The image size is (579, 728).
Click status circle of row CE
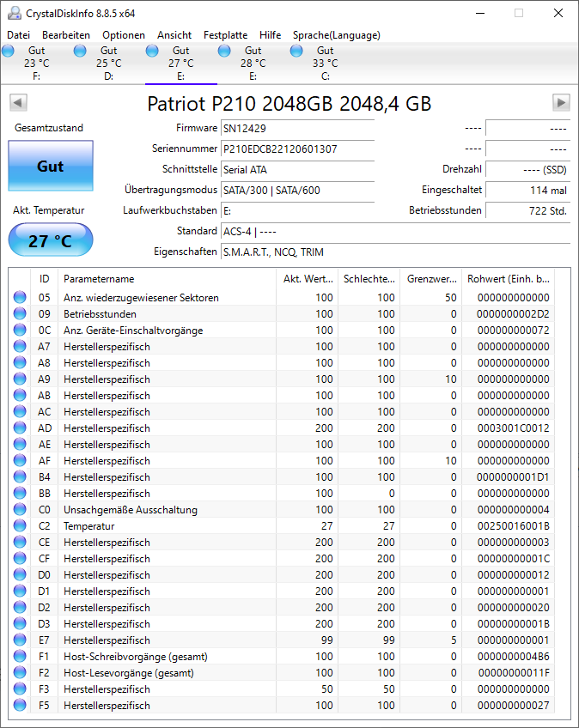[x=20, y=542]
